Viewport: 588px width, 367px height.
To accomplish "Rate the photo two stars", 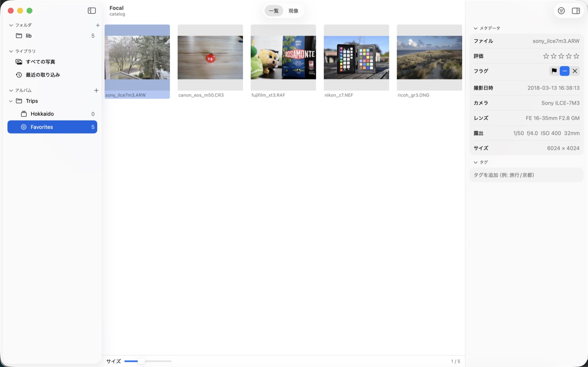I will click(x=554, y=56).
